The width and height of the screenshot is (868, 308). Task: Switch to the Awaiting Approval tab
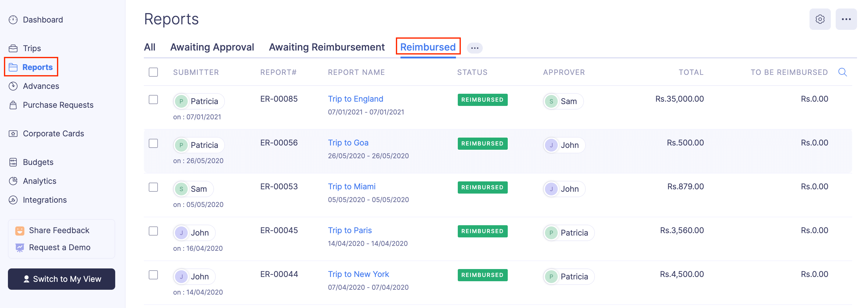pos(212,47)
